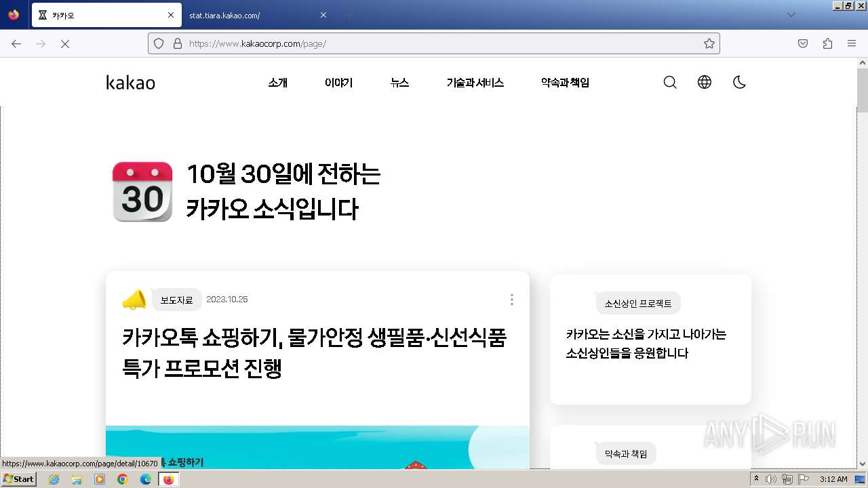This screenshot has width=868, height=488.
Task: Click the 소신상인 프로젝트 tag
Action: (638, 303)
